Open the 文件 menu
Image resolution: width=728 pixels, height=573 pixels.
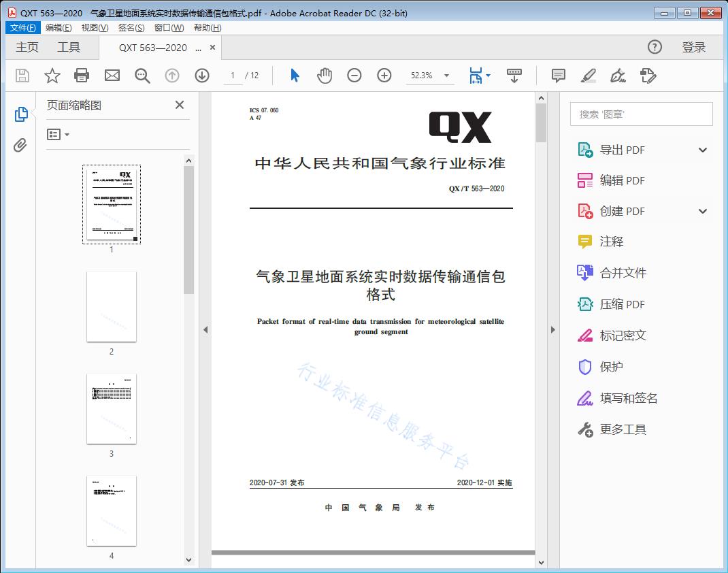pos(22,28)
